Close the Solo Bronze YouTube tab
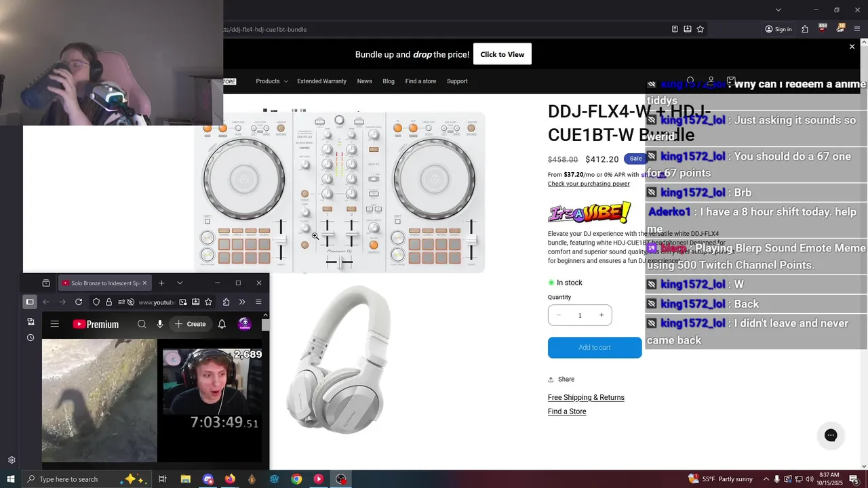Viewport: 868px width, 488px height. click(x=144, y=283)
